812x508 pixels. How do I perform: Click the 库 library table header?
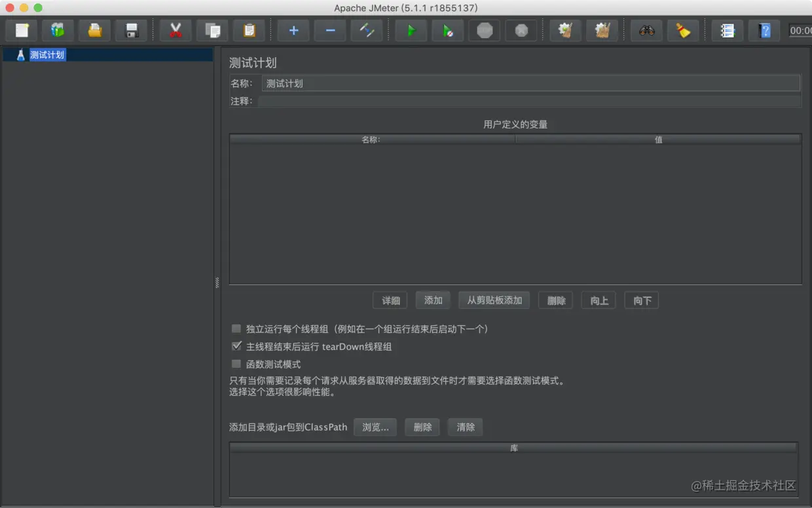[x=513, y=448]
